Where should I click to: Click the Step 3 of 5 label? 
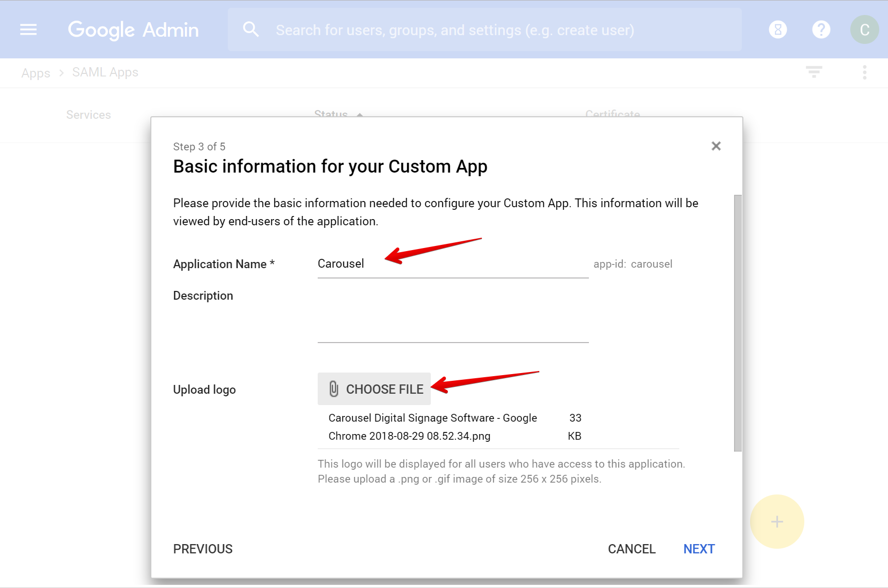click(199, 147)
